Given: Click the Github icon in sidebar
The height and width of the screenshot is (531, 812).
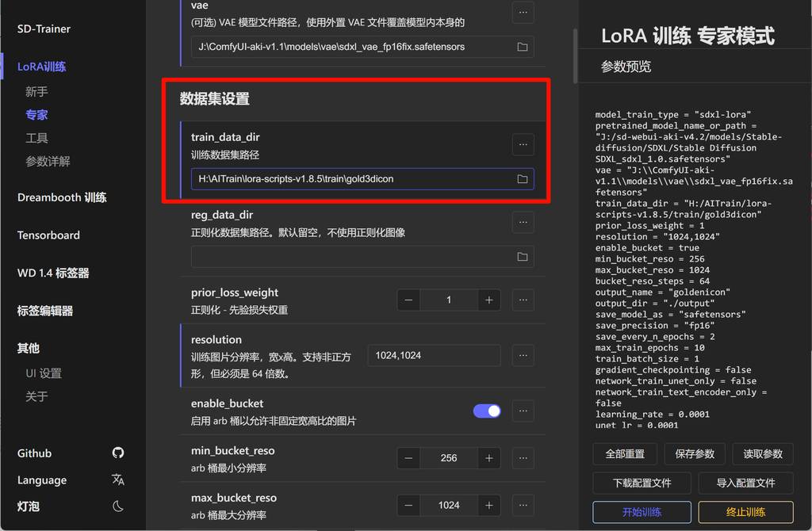Looking at the screenshot, I should [118, 453].
